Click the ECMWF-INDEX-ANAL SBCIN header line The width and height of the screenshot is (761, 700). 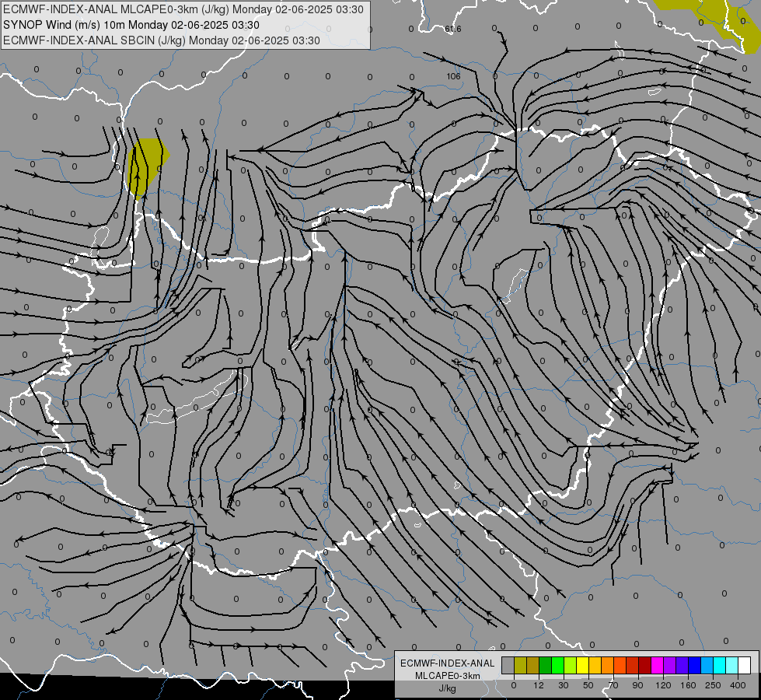[162, 40]
